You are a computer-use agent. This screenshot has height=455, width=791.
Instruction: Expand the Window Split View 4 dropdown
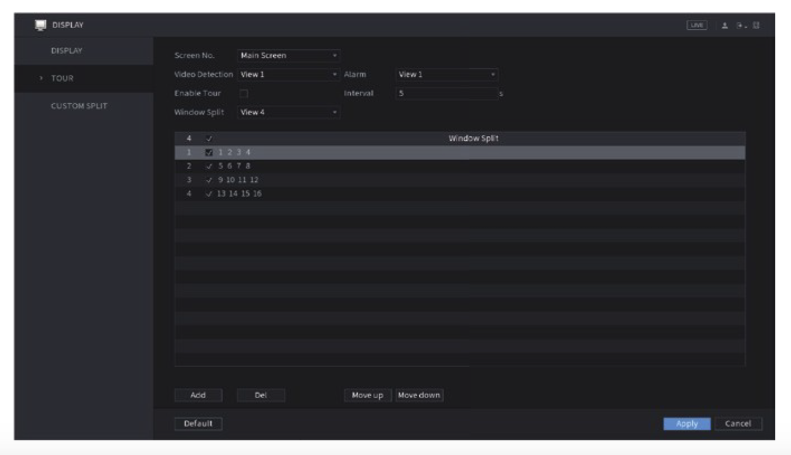point(289,112)
